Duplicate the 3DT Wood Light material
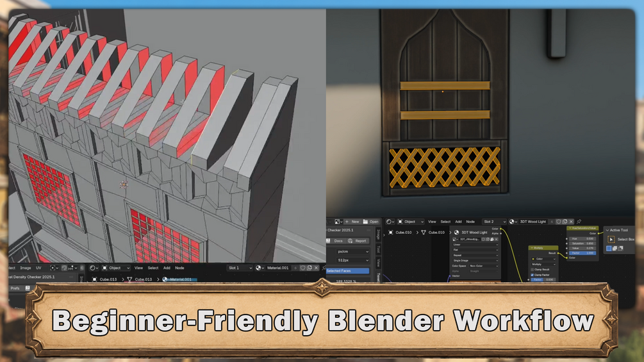Screen dimensions: 644x362 pyautogui.click(x=565, y=222)
